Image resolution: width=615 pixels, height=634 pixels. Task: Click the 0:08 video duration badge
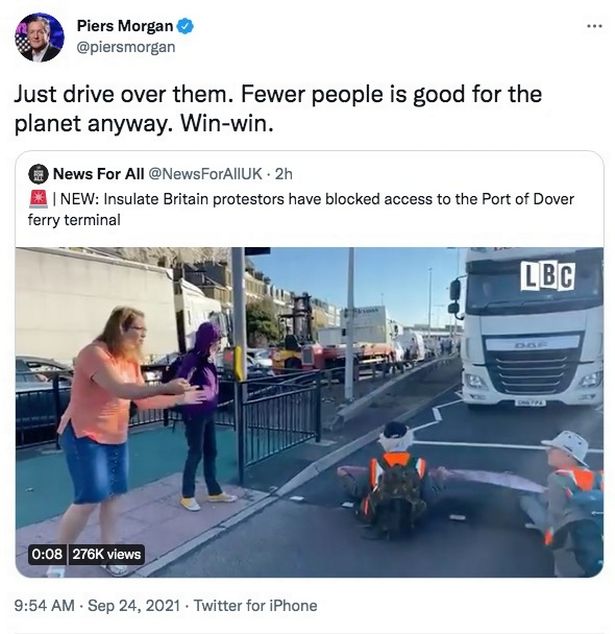pyautogui.click(x=47, y=554)
